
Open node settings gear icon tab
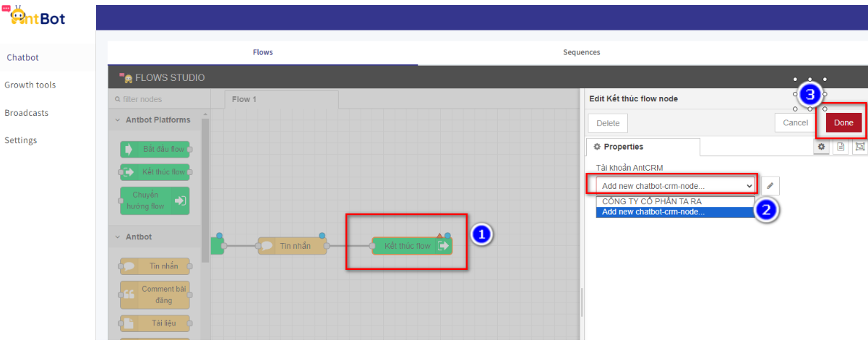coord(821,147)
